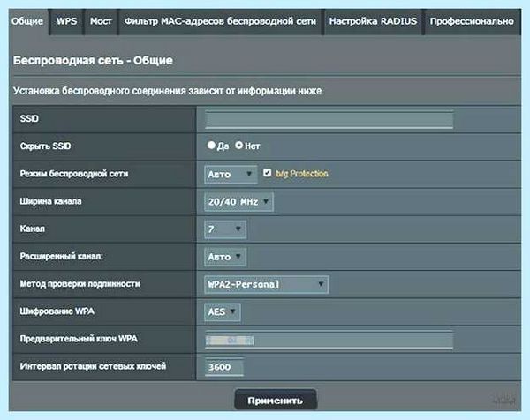
Task: Open the Настройка RADIUS tab
Action: coord(373,21)
